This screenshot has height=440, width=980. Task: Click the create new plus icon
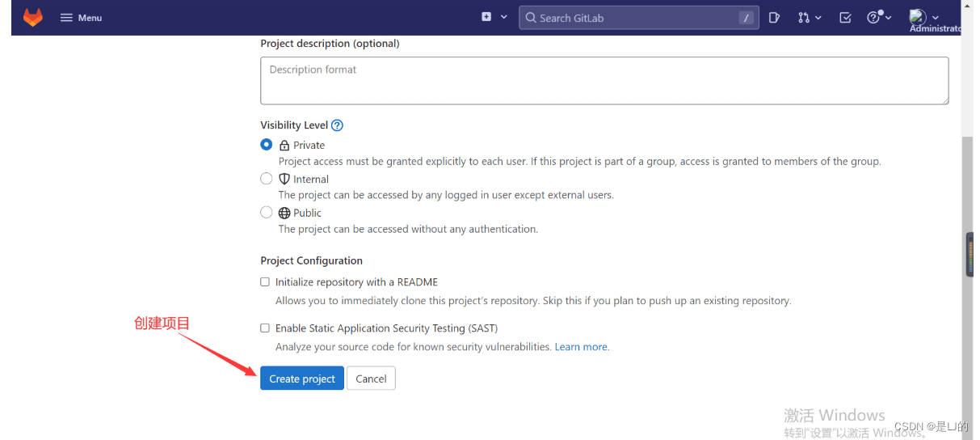pyautogui.click(x=486, y=17)
